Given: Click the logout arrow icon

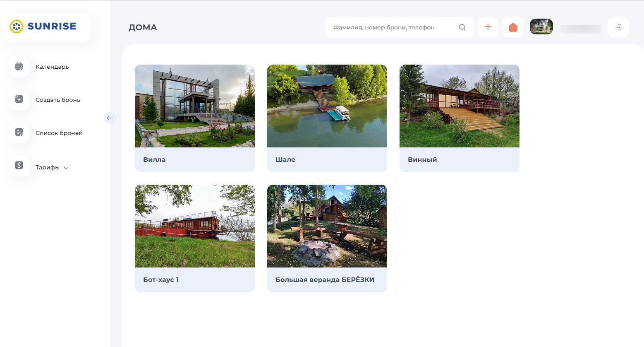Looking at the screenshot, I should click(618, 27).
